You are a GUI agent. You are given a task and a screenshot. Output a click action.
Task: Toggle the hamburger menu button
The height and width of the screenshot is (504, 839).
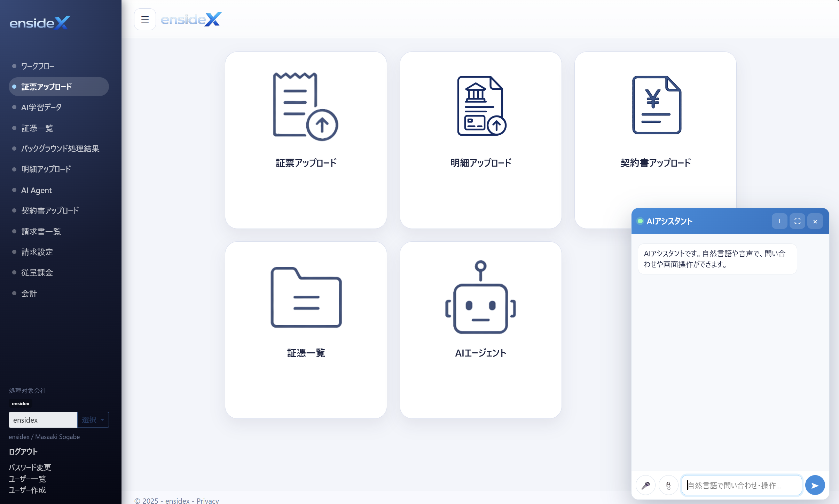coord(145,19)
